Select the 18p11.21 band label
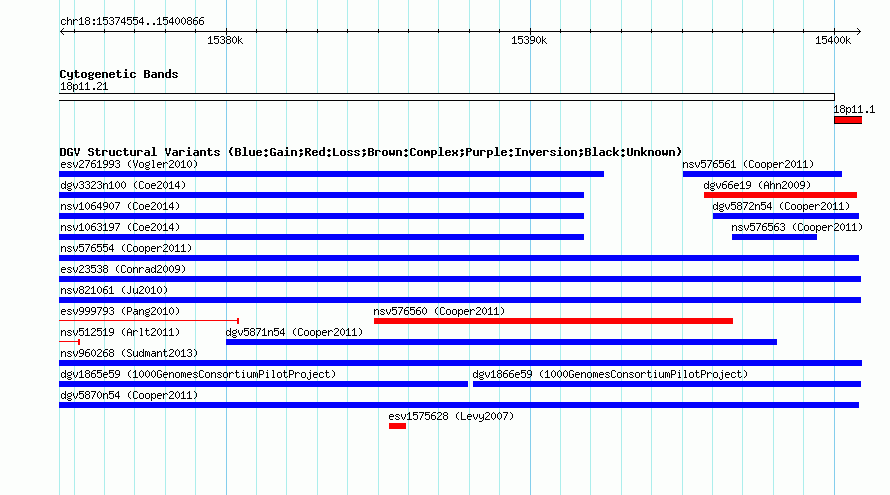This screenshot has height=495, width=890. coord(84,86)
